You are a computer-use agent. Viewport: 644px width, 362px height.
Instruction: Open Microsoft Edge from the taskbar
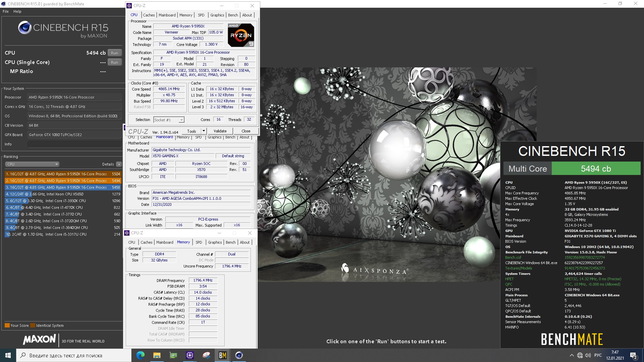(x=140, y=355)
